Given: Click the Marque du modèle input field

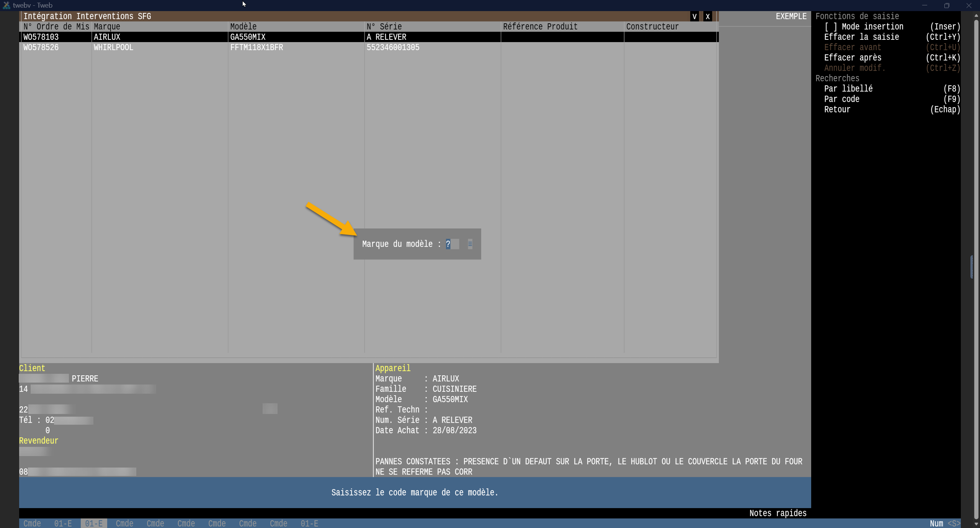Looking at the screenshot, I should 452,244.
